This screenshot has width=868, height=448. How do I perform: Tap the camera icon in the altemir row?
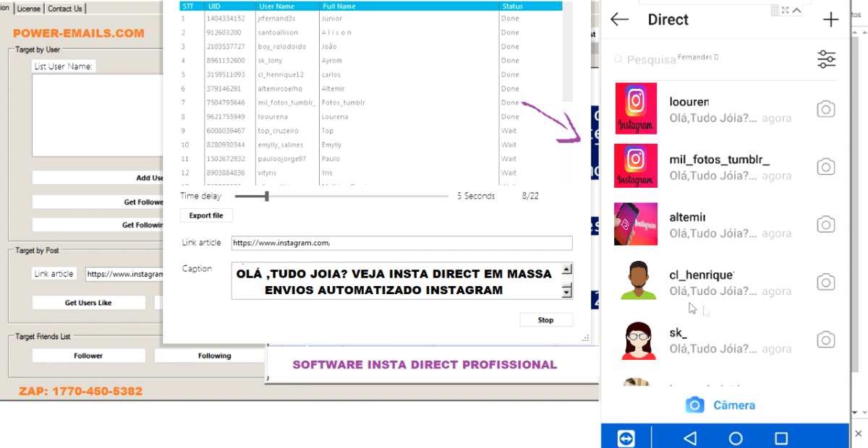826,225
